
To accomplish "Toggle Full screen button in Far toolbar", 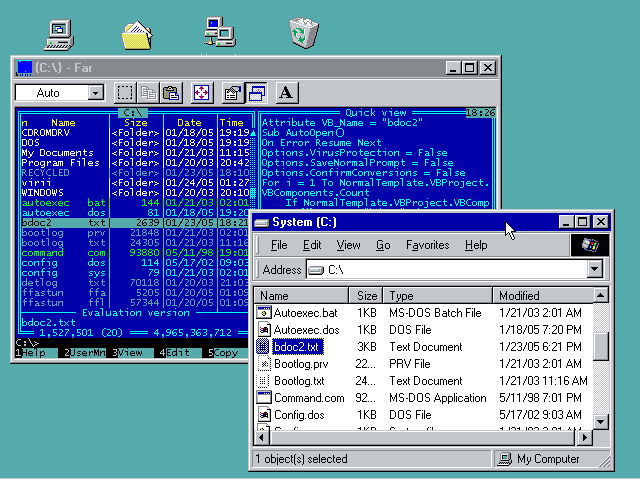I will 201,93.
